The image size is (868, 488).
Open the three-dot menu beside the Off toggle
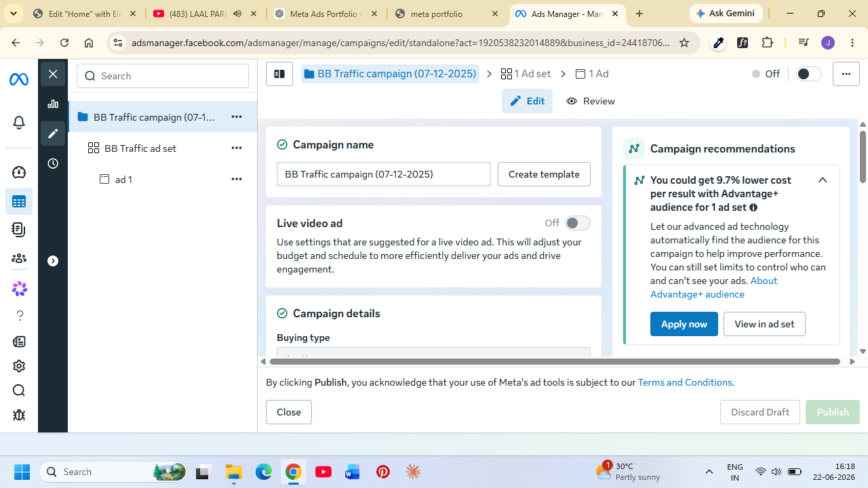pos(846,74)
